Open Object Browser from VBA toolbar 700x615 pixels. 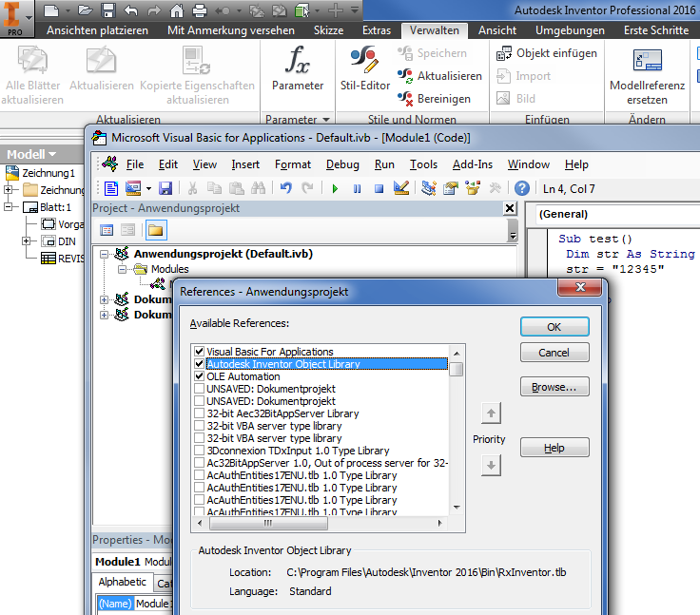click(x=473, y=188)
